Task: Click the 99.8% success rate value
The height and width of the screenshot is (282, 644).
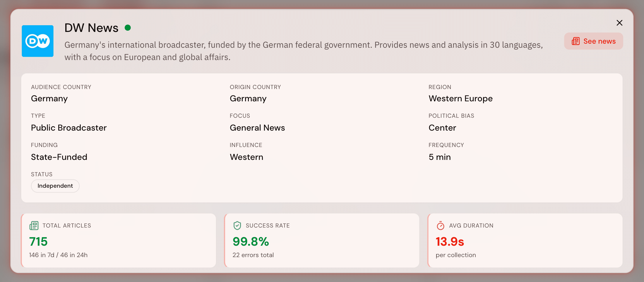Action: tap(251, 242)
